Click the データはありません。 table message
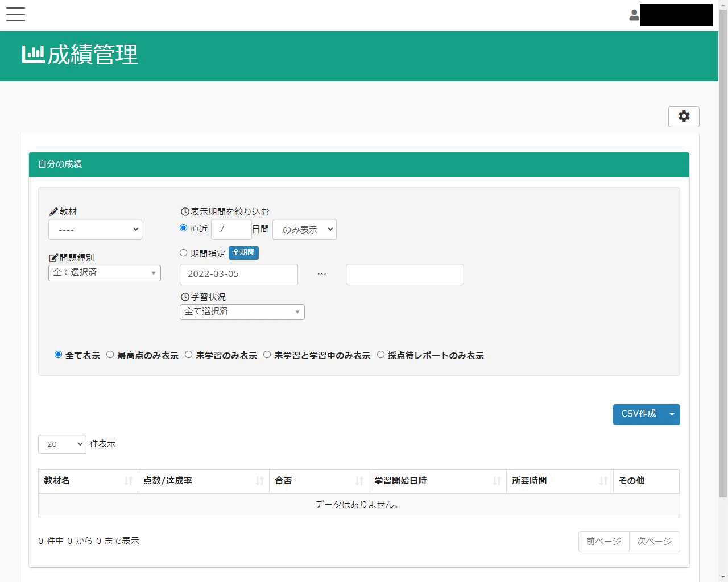Screen dimensions: 728x582 point(359,505)
